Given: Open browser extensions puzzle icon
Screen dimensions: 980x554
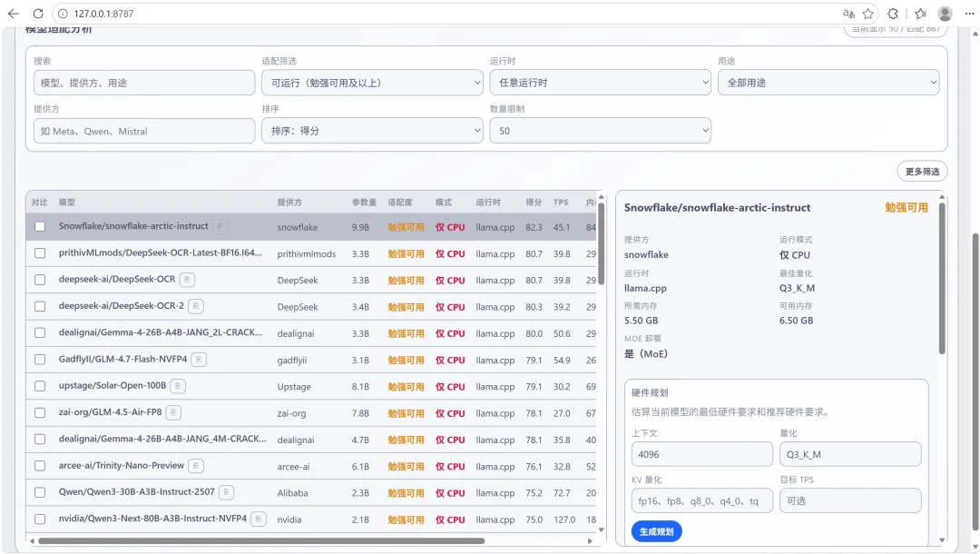Looking at the screenshot, I should (893, 14).
